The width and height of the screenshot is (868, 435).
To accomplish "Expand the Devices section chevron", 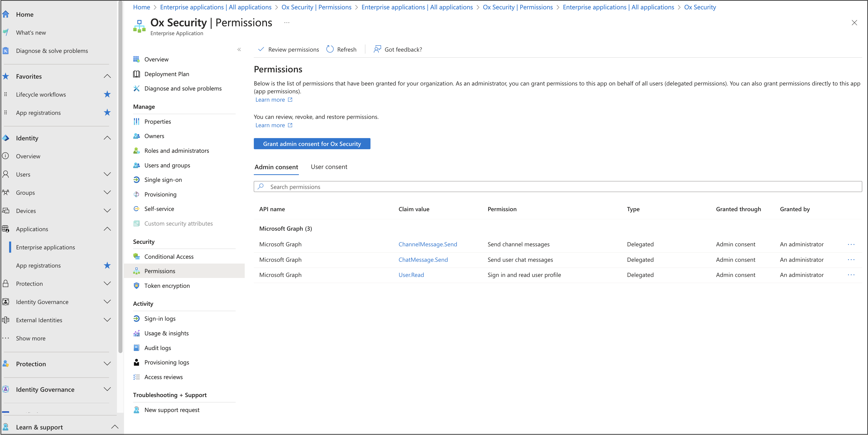I will coord(107,211).
